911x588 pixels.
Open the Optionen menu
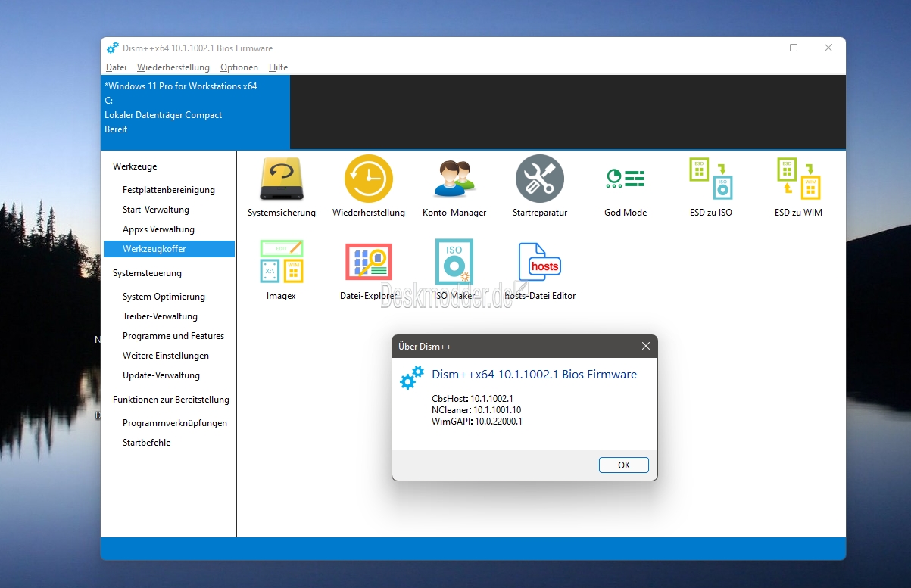pyautogui.click(x=239, y=67)
